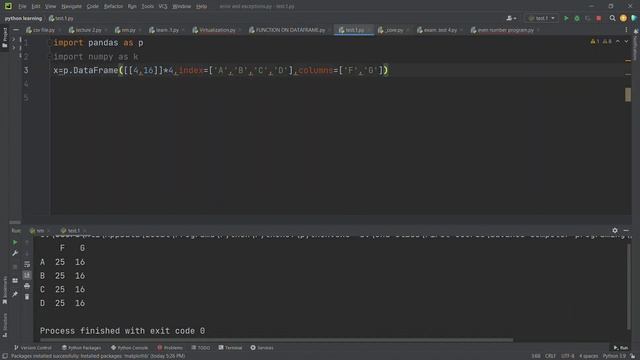Click 'Process finished with exit code 0' text
This screenshot has width=640, height=360.
point(122,331)
